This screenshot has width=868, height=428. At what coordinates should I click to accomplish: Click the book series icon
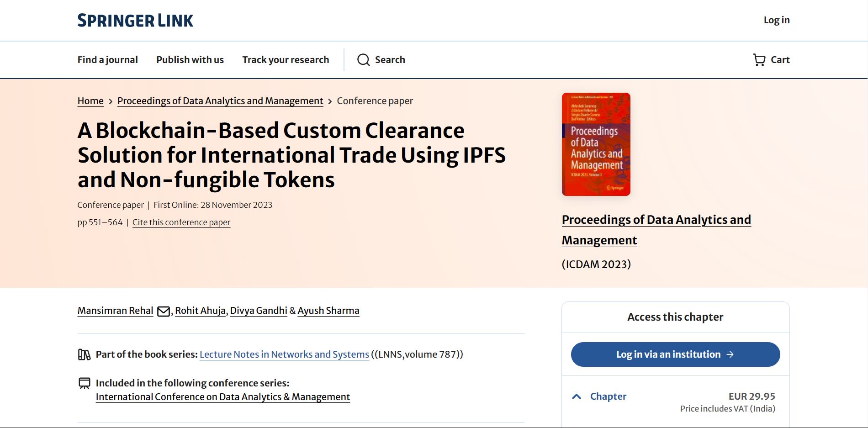[84, 354]
